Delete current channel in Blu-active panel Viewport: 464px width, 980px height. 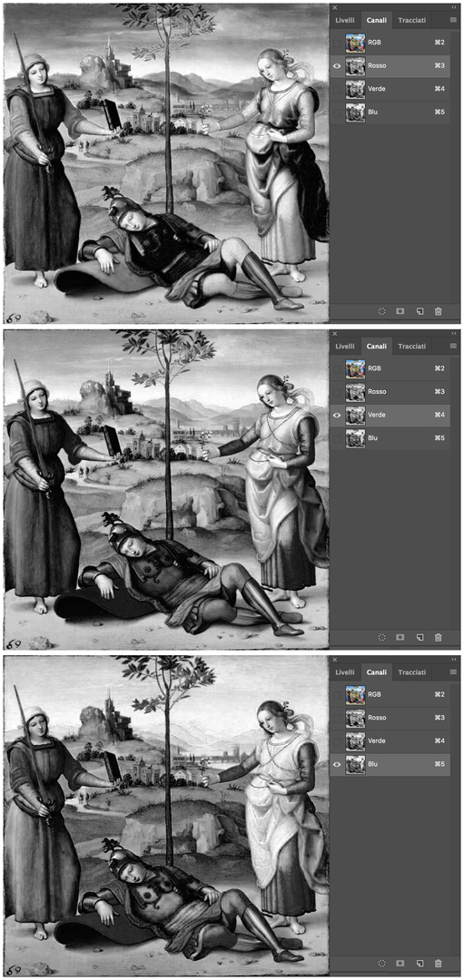click(x=439, y=963)
